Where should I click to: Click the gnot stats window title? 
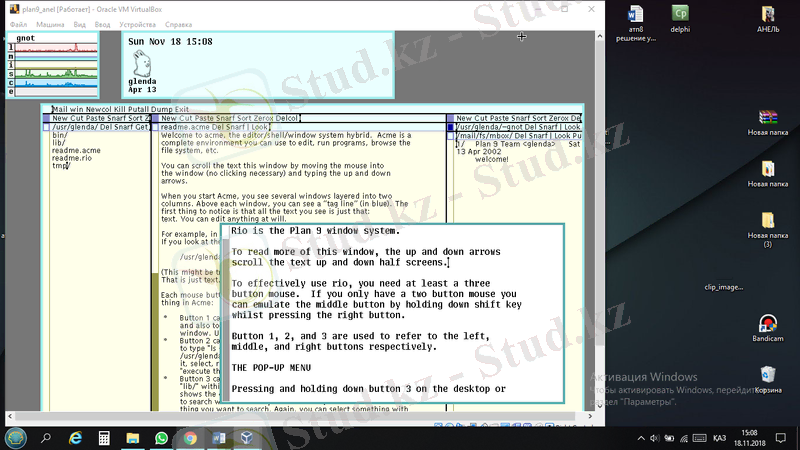(26, 38)
